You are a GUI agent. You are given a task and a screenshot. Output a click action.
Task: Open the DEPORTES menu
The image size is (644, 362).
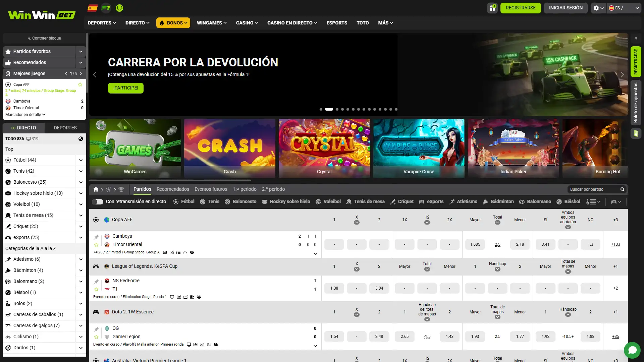[102, 23]
